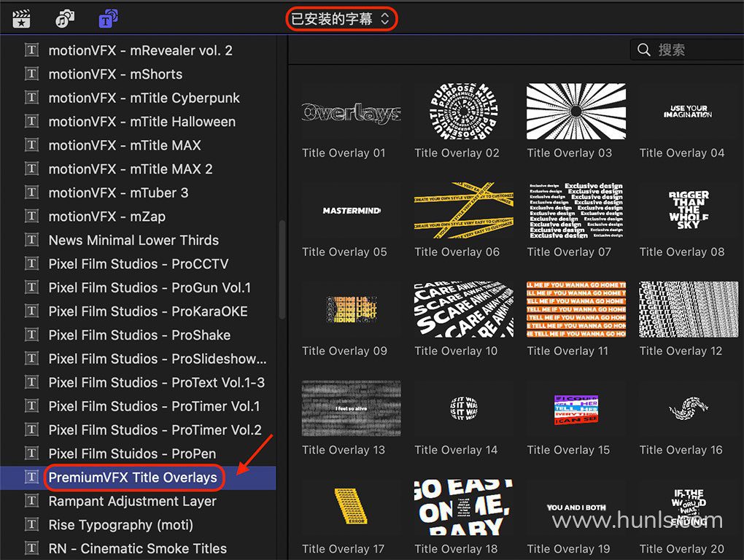
Task: Select Title Overlay 09 thumbnail
Action: click(x=351, y=310)
